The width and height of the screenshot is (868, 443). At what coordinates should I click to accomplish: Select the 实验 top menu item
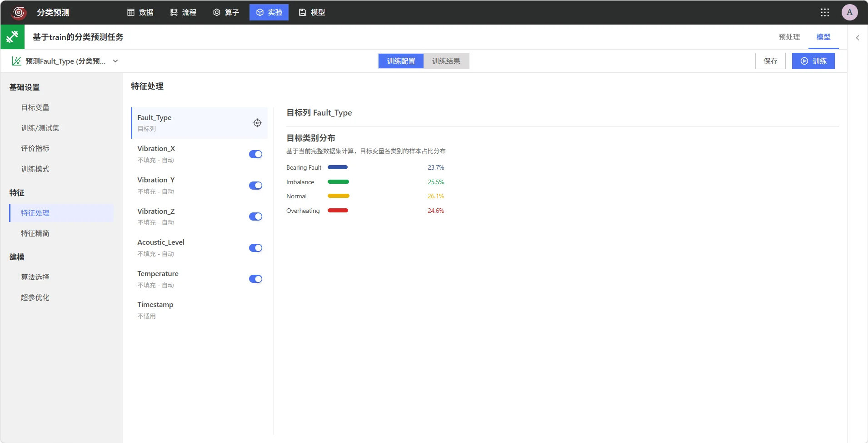[269, 12]
